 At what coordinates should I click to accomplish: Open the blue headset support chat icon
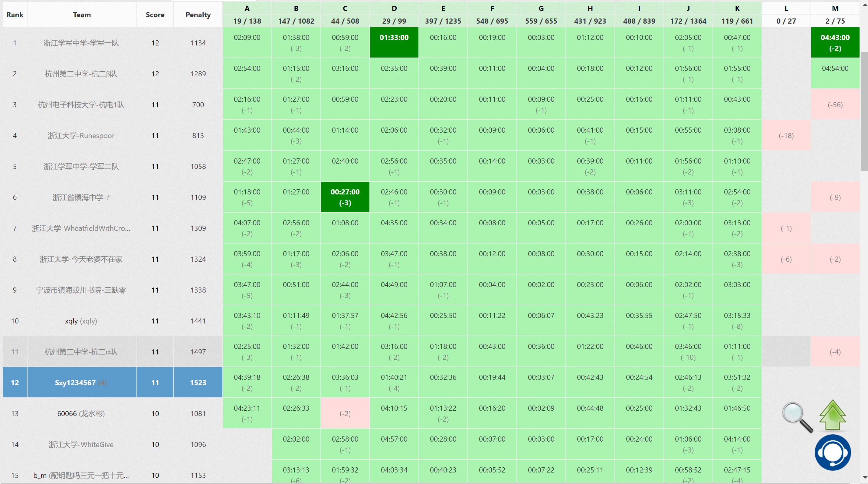click(832, 452)
